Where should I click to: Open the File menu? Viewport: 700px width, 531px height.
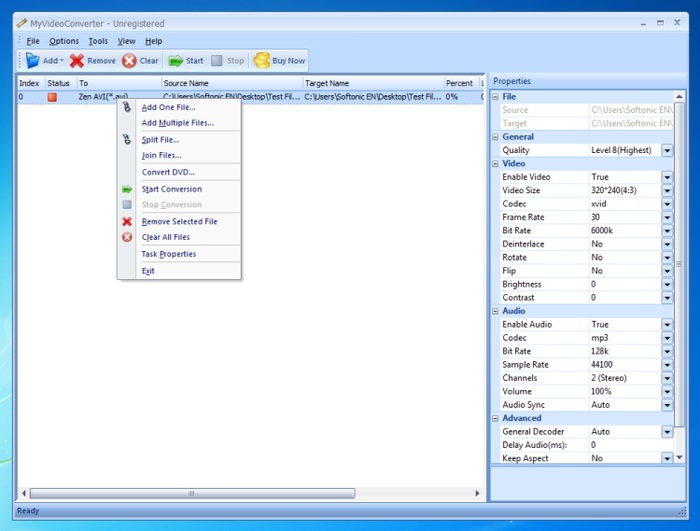click(33, 41)
